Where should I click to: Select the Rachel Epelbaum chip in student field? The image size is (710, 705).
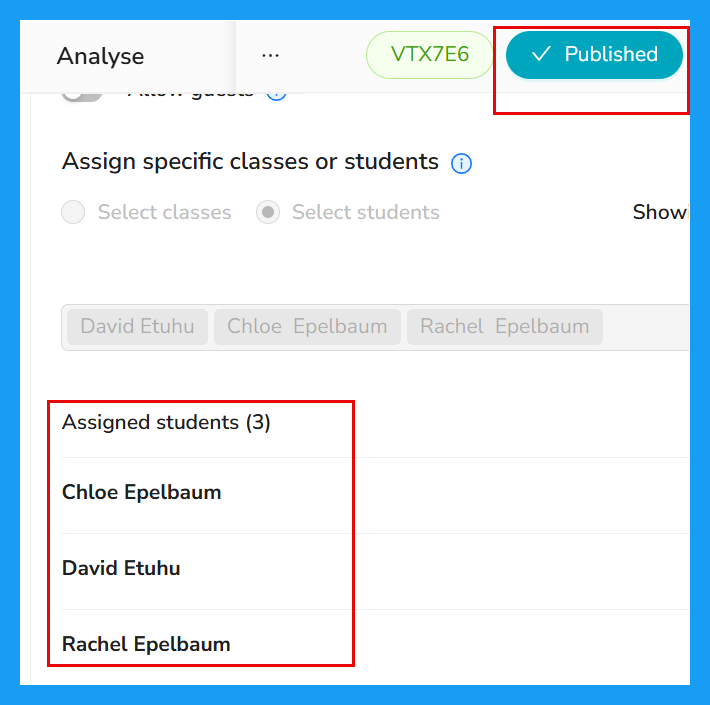[x=504, y=326]
